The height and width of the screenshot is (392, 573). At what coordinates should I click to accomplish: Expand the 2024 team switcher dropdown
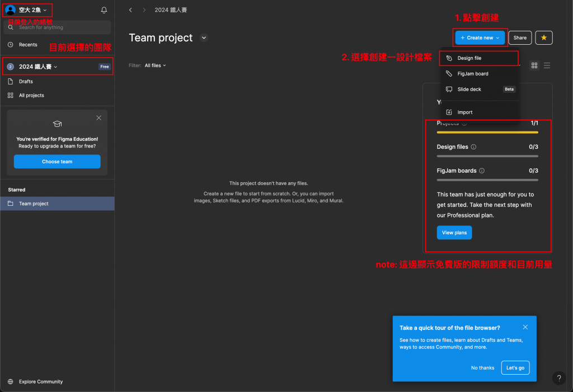38,67
